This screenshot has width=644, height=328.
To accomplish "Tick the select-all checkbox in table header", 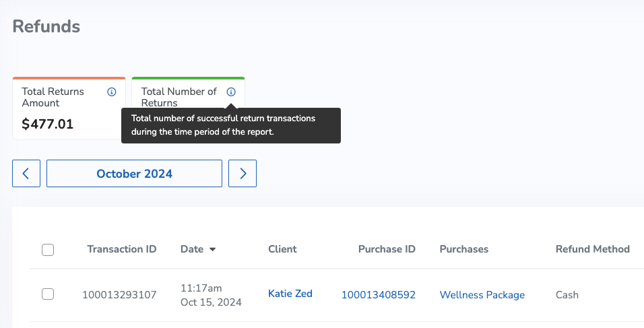I will (48, 250).
